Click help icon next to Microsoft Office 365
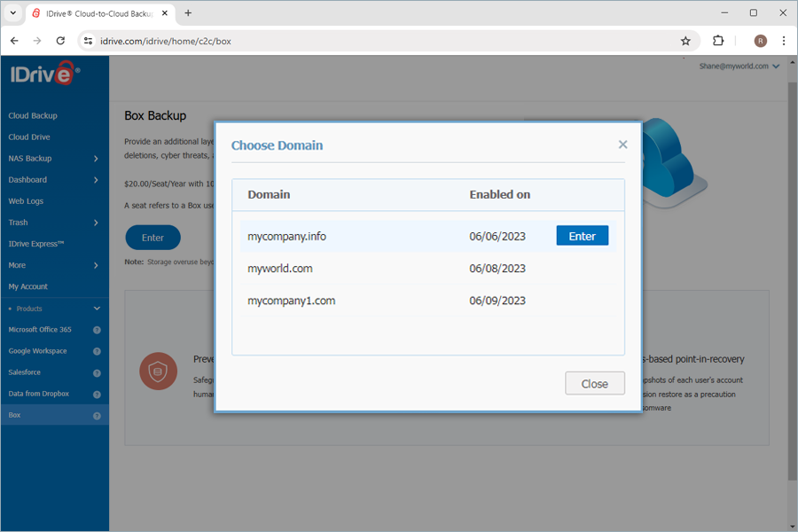 [97, 330]
